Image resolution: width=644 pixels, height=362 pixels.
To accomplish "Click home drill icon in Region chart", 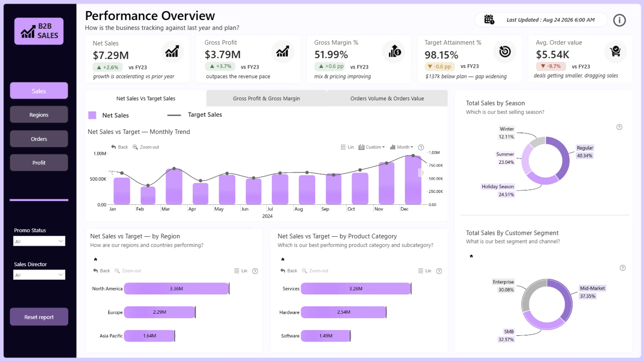I will coord(96,259).
